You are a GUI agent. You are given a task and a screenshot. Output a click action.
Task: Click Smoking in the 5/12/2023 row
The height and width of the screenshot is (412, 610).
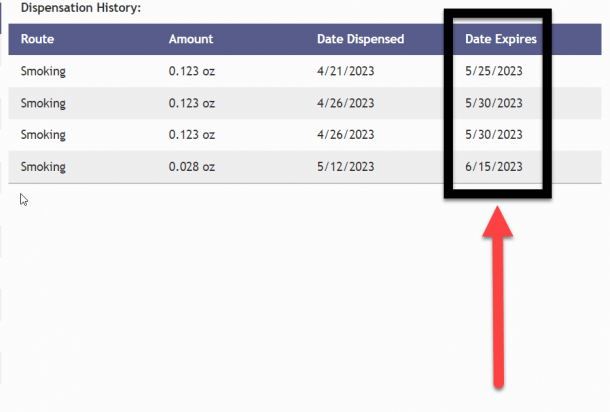click(43, 167)
